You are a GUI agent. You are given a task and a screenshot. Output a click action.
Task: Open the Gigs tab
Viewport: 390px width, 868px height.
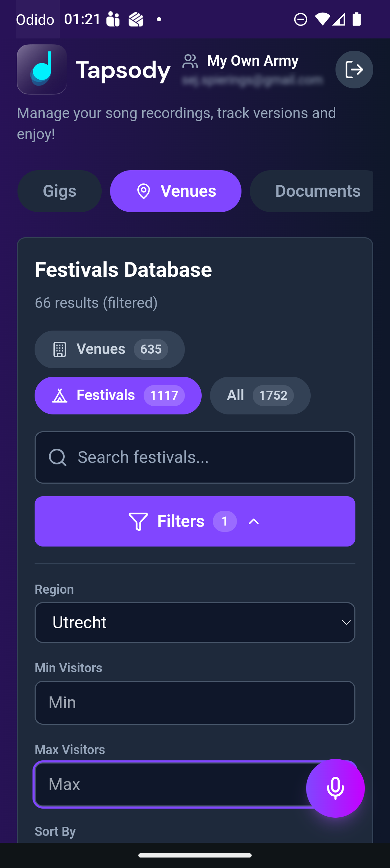(59, 191)
